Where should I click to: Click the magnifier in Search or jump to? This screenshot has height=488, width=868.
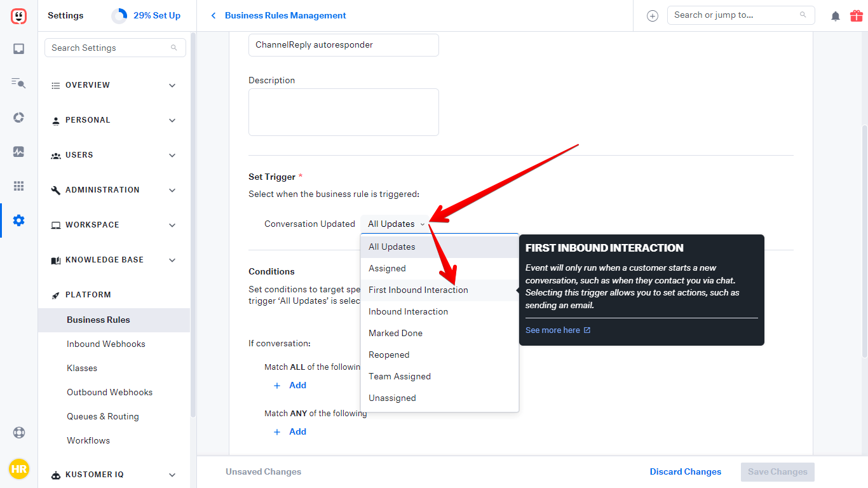tap(803, 15)
